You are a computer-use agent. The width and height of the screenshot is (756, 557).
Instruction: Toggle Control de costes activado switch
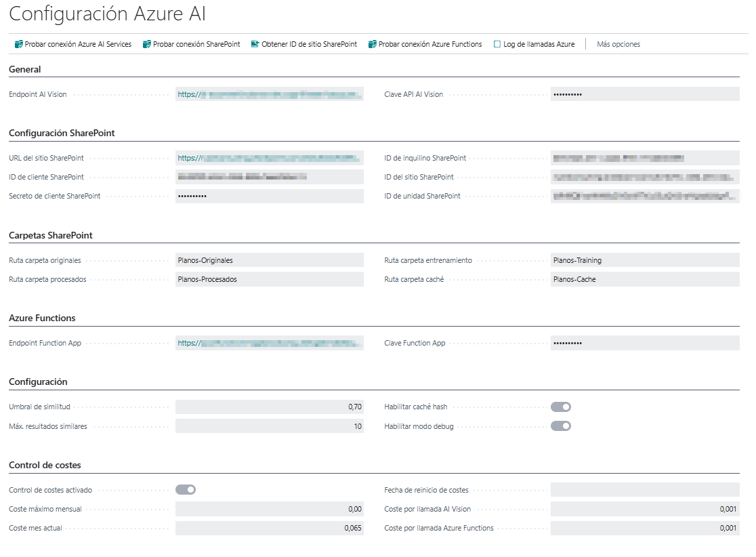tap(186, 490)
